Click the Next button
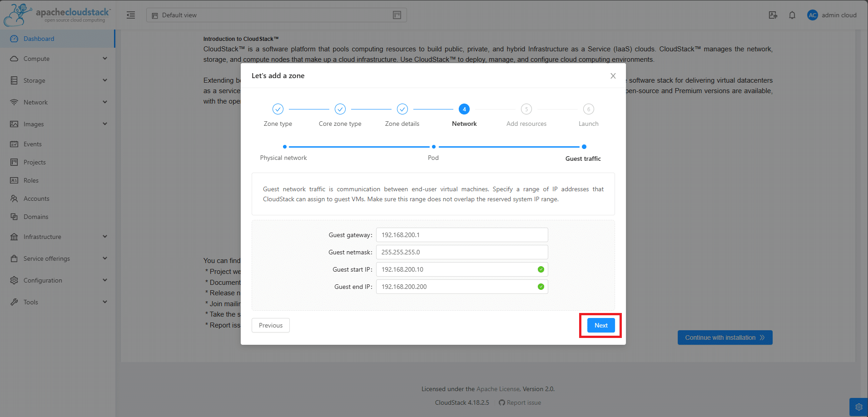Image resolution: width=868 pixels, height=417 pixels. [x=601, y=325]
